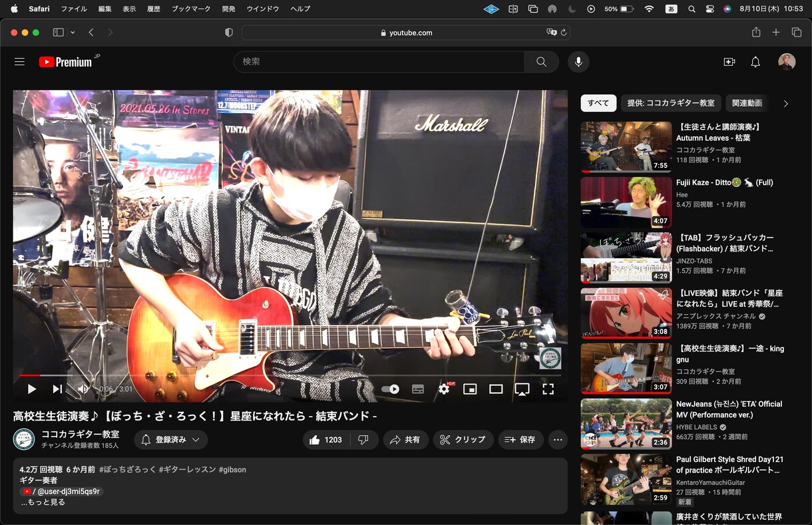Dislike the video
This screenshot has height=525, width=812.
363,440
